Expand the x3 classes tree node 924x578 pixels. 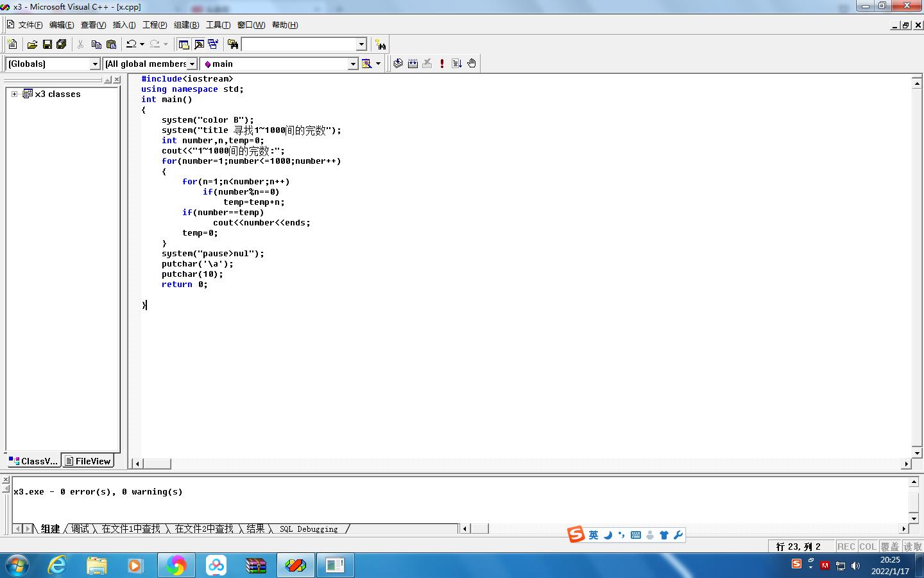click(14, 94)
